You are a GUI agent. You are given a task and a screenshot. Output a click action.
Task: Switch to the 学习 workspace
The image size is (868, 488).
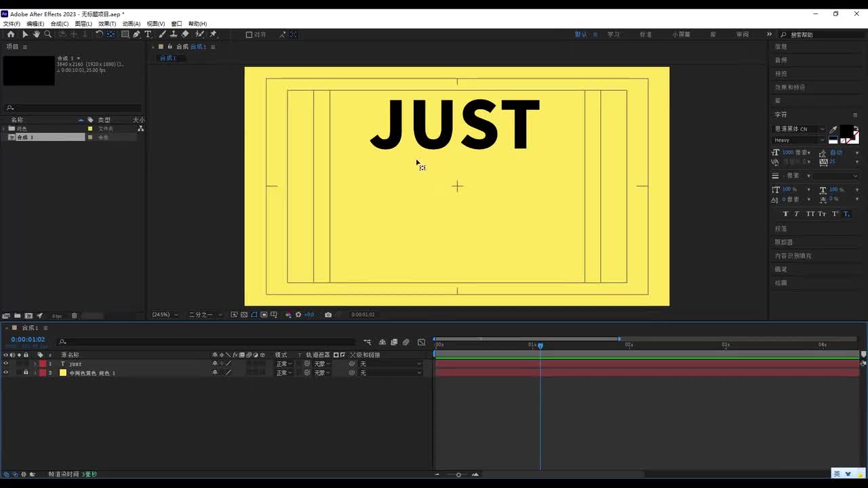tap(614, 35)
